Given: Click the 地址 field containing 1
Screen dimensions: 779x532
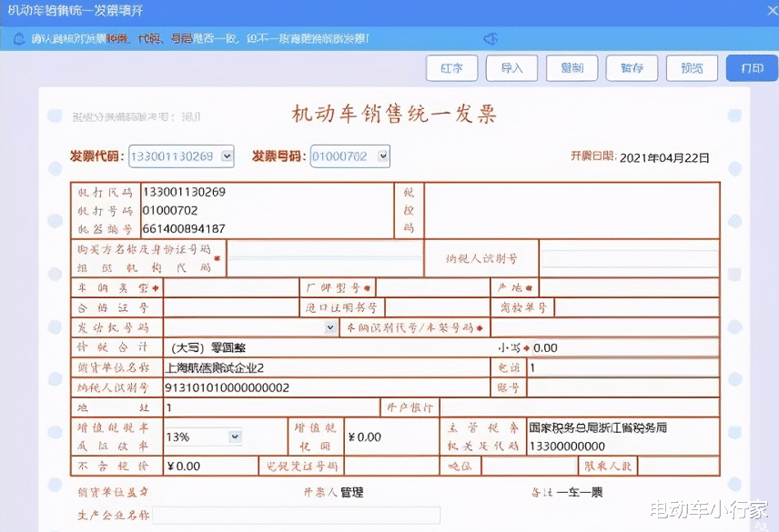Looking at the screenshot, I should (x=272, y=407).
